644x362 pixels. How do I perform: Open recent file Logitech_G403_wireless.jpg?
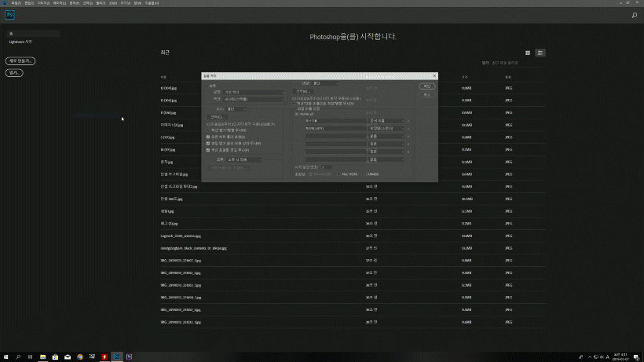click(181, 236)
